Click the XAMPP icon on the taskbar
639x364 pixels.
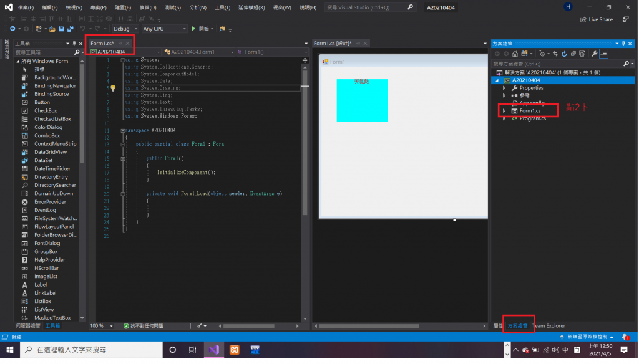235,350
